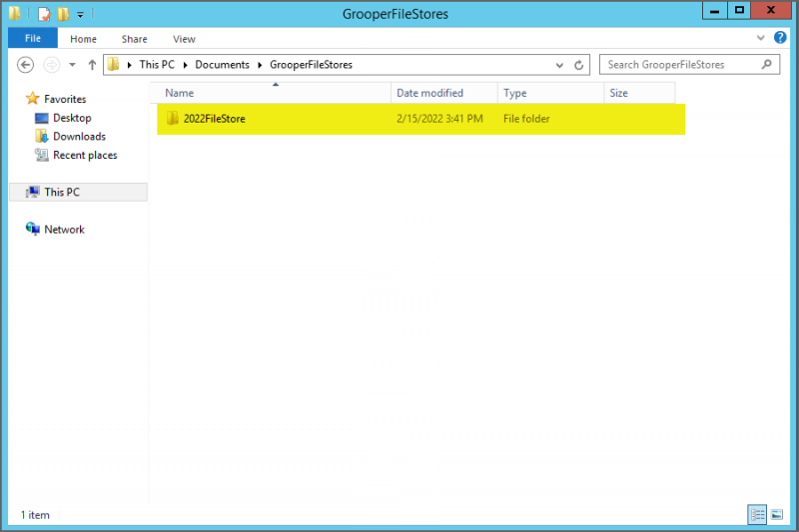Open Downloads in the navigation pane

pyautogui.click(x=79, y=137)
